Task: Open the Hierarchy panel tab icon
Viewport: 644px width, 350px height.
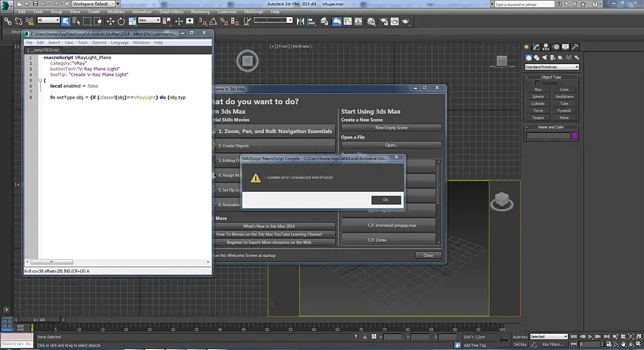Action: (x=546, y=47)
